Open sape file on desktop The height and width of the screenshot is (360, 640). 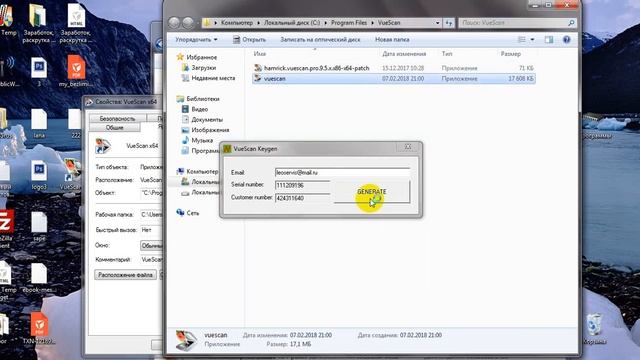pyautogui.click(x=39, y=227)
